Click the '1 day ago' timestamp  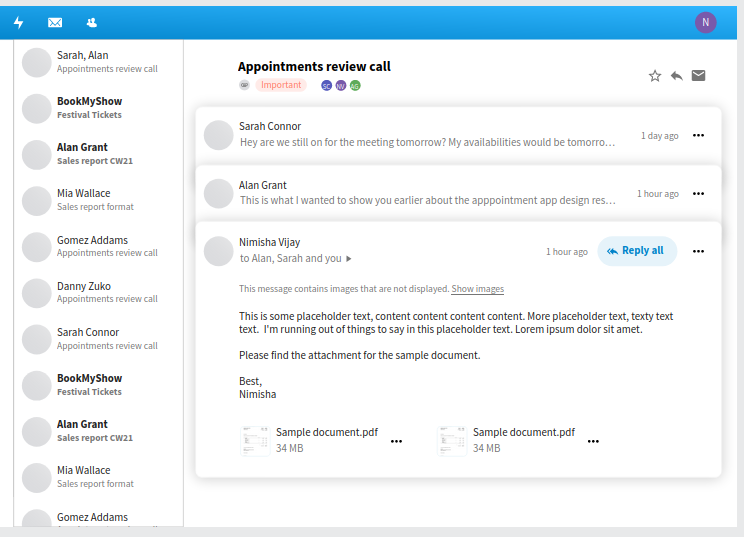coord(660,136)
